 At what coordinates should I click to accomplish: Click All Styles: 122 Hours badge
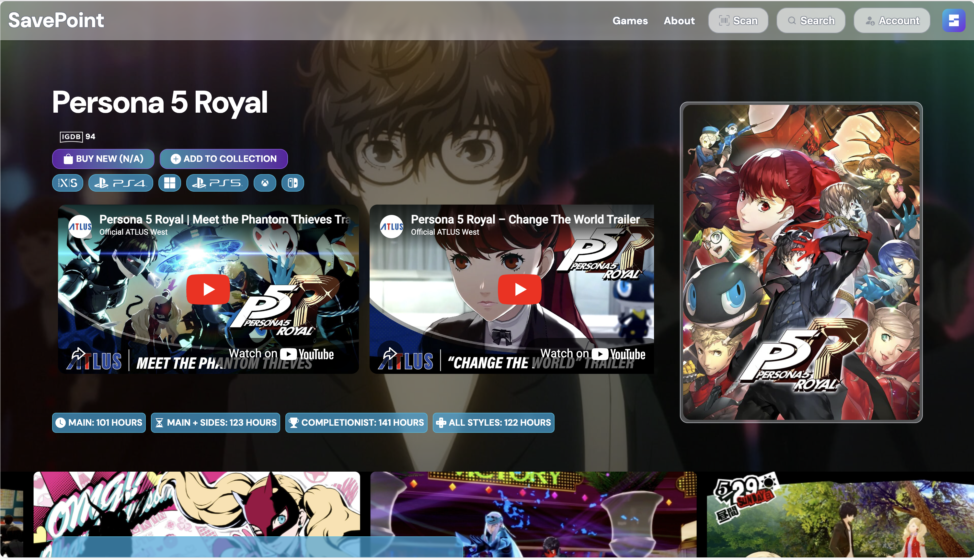pyautogui.click(x=493, y=423)
